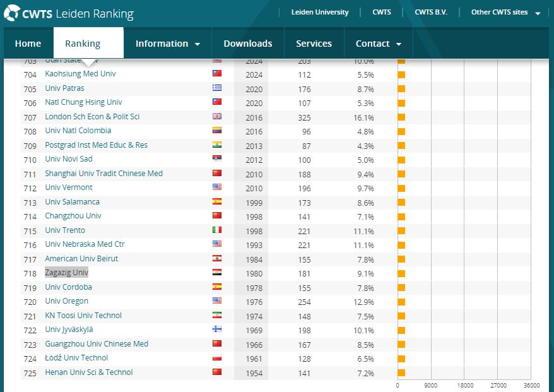Click the Finnish flag beside Univ Jyväskylä
Viewport: 554px width, 392px height.
217,330
